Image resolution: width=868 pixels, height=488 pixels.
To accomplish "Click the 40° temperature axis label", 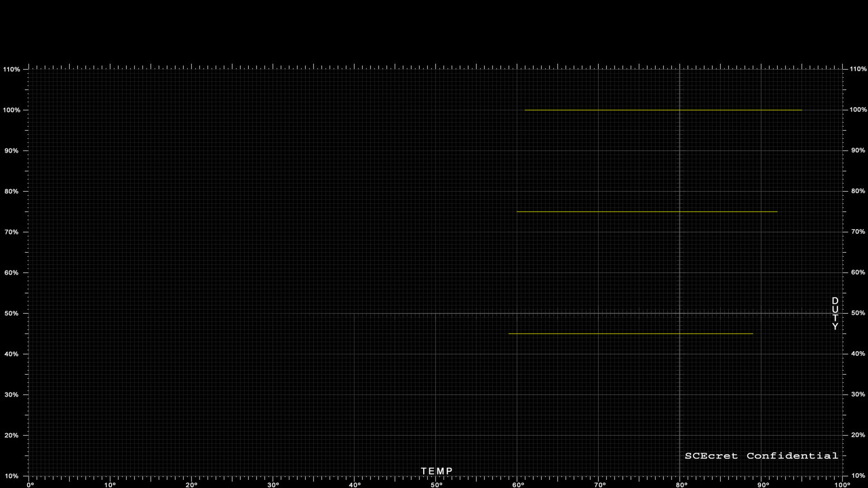I will (x=355, y=485).
